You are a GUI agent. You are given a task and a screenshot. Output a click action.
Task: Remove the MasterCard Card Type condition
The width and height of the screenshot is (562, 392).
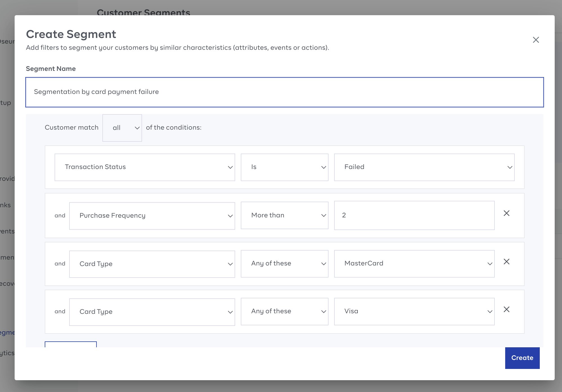pos(506,262)
